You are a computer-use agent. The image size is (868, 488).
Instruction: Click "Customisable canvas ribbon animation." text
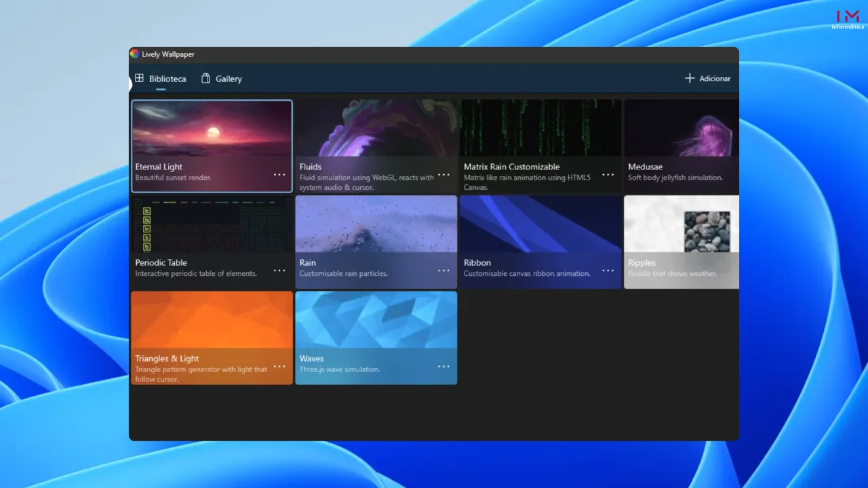(x=527, y=274)
